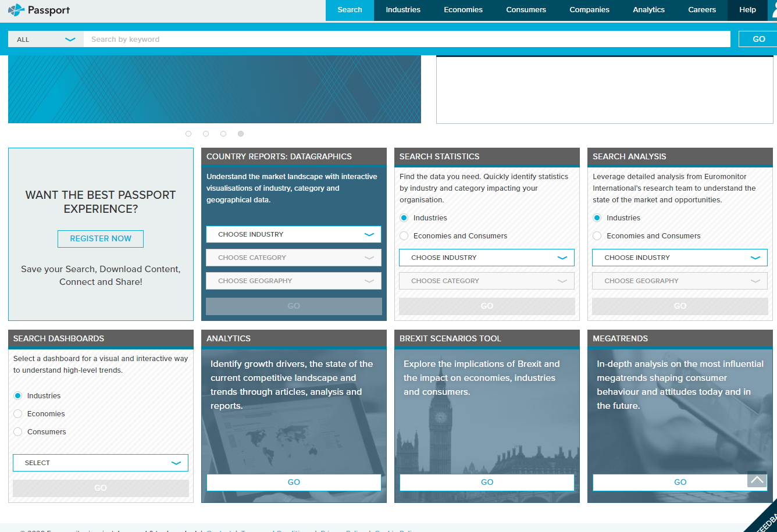The image size is (777, 532).
Task: Go to the Careers navigation item
Action: [702, 10]
